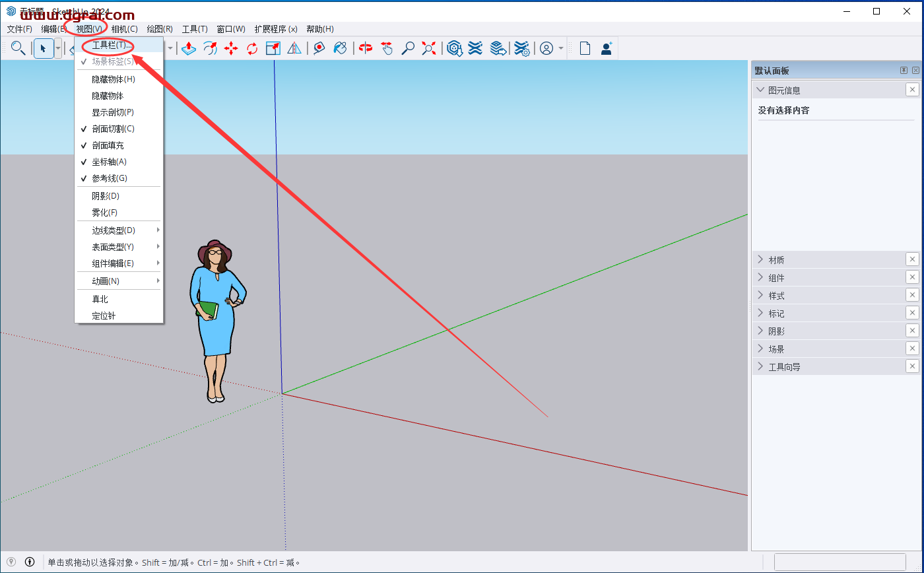Click Send to LayOut icon
Image resolution: width=924 pixels, height=573 pixels.
point(498,48)
